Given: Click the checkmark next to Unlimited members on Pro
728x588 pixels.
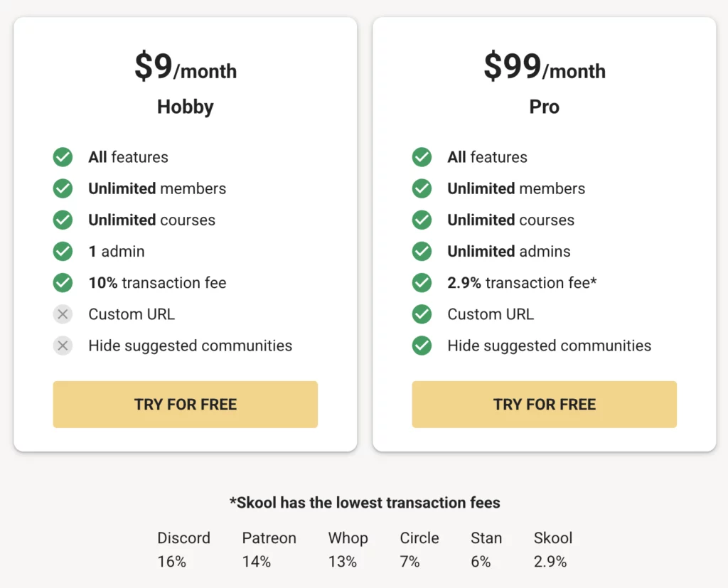Looking at the screenshot, I should [x=422, y=188].
